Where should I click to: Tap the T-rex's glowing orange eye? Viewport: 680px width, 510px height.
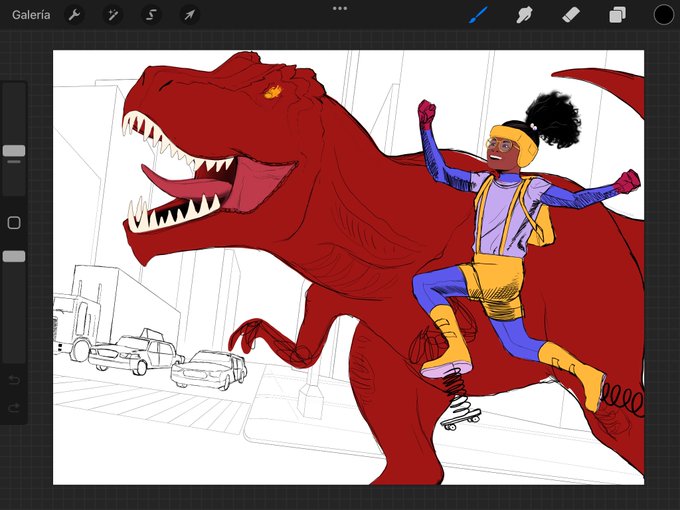click(x=271, y=92)
